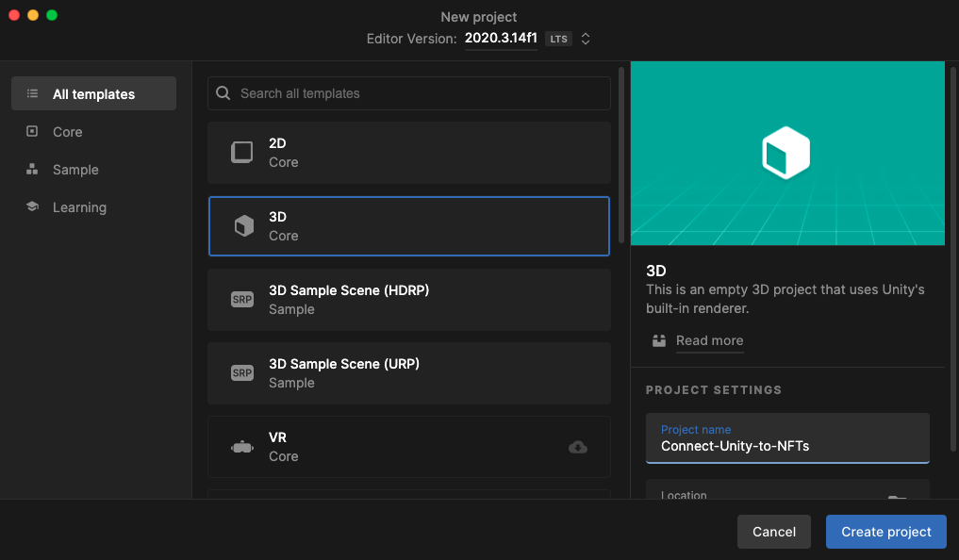Viewport: 959px width, 560px height.
Task: Click the SRP icon for URP sample
Action: pos(242,373)
